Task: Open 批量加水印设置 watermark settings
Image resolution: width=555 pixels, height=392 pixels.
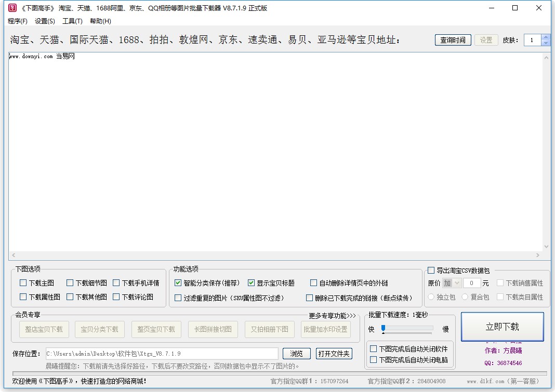Action: tap(326, 329)
